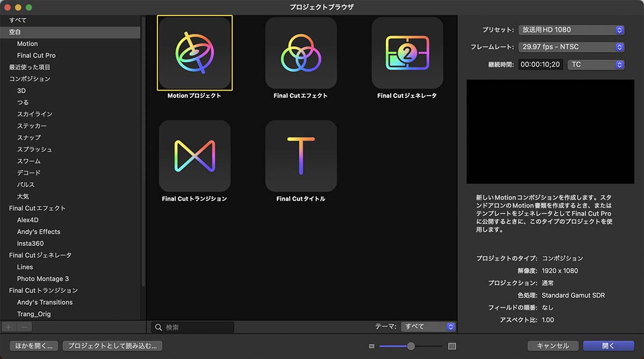Select the Final Cut タイトル project icon
The image size is (644, 359).
(x=301, y=156)
